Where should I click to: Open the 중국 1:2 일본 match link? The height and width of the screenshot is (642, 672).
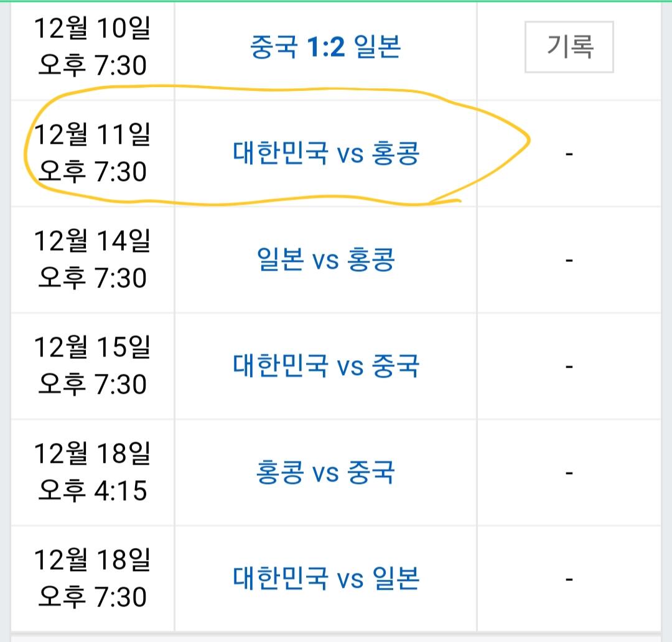[x=325, y=47]
